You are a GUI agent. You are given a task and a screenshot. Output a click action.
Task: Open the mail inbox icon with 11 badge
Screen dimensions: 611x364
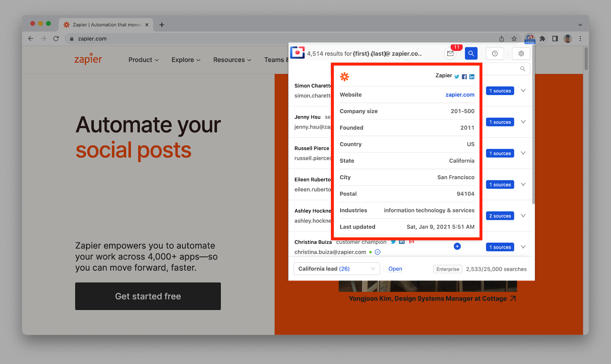click(x=451, y=53)
